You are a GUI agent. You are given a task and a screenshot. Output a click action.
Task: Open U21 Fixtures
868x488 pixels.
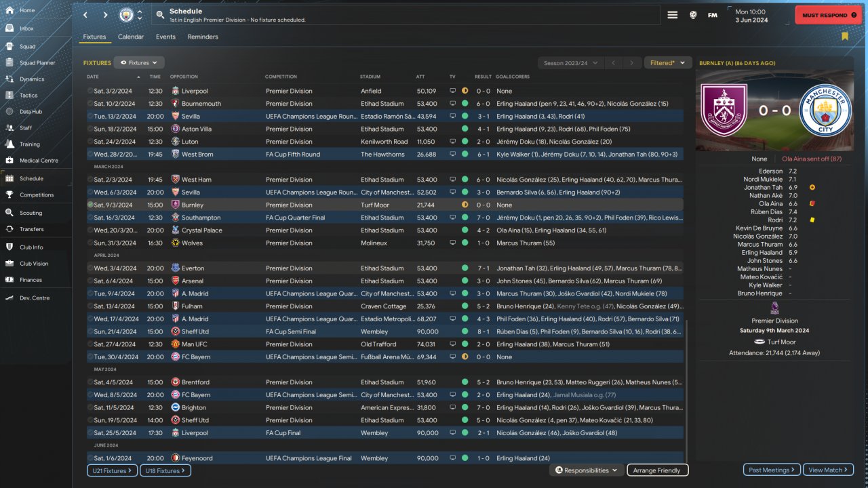pos(112,470)
